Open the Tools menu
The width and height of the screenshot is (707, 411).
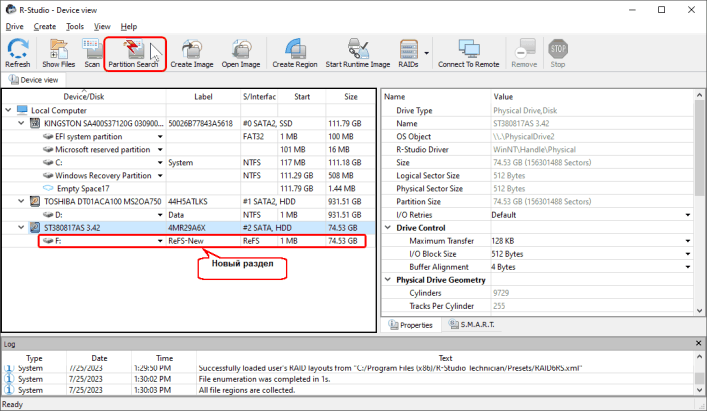tap(75, 27)
